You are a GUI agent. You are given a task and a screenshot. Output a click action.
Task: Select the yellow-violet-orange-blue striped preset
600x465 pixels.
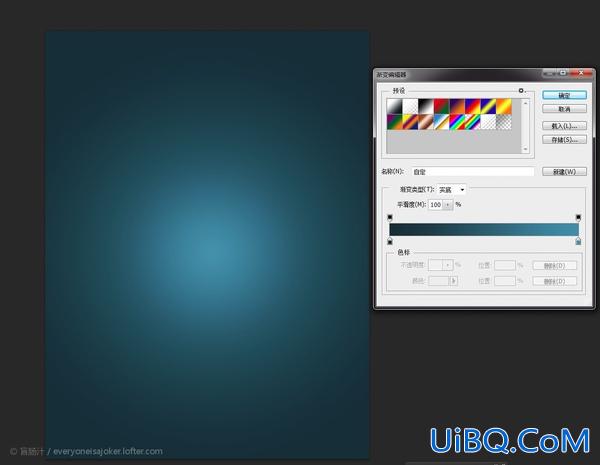[x=410, y=122]
